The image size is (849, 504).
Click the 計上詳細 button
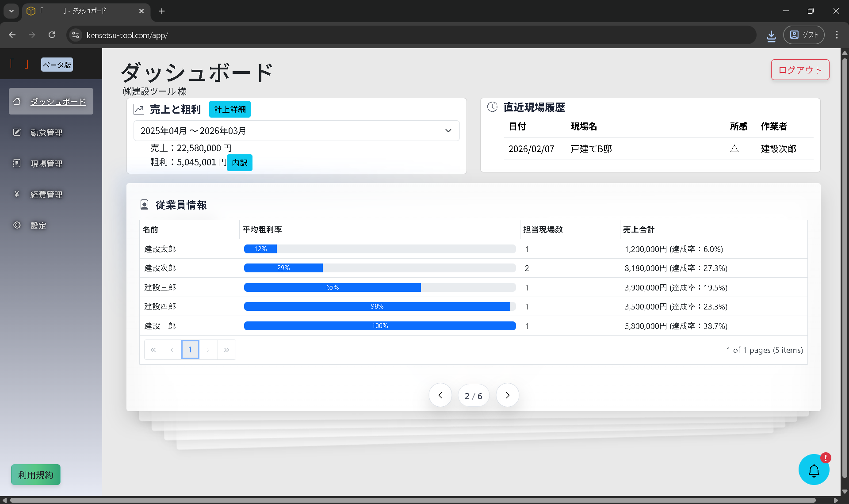(229, 109)
